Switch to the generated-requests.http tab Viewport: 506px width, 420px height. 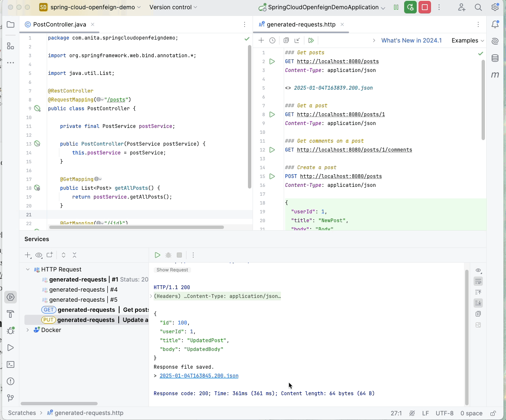click(301, 24)
